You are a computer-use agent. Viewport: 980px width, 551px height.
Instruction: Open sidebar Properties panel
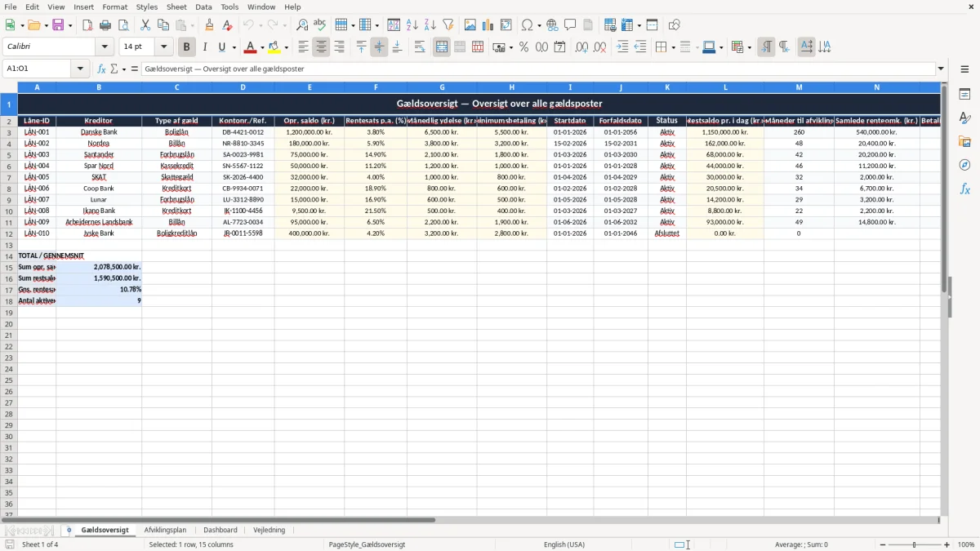tap(964, 95)
